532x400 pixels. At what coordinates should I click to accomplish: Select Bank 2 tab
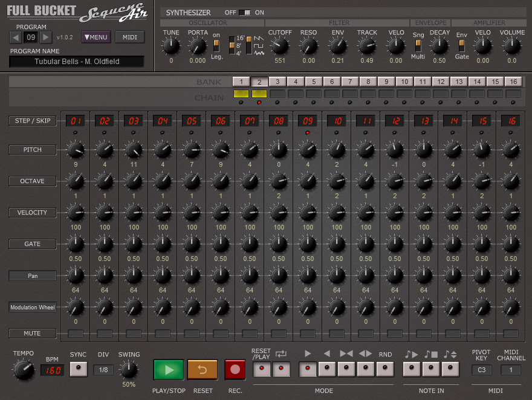coord(259,82)
